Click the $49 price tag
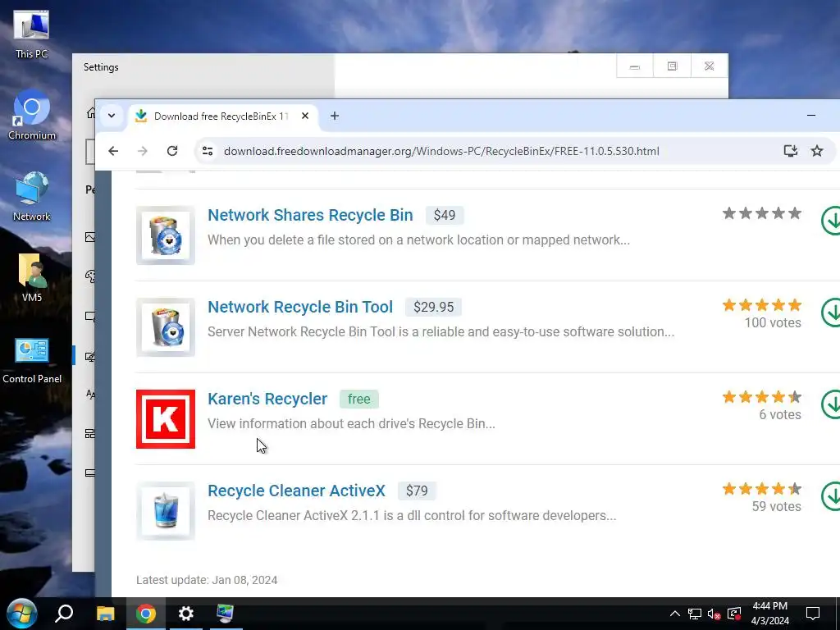Viewport: 840px width, 630px height. click(x=445, y=215)
